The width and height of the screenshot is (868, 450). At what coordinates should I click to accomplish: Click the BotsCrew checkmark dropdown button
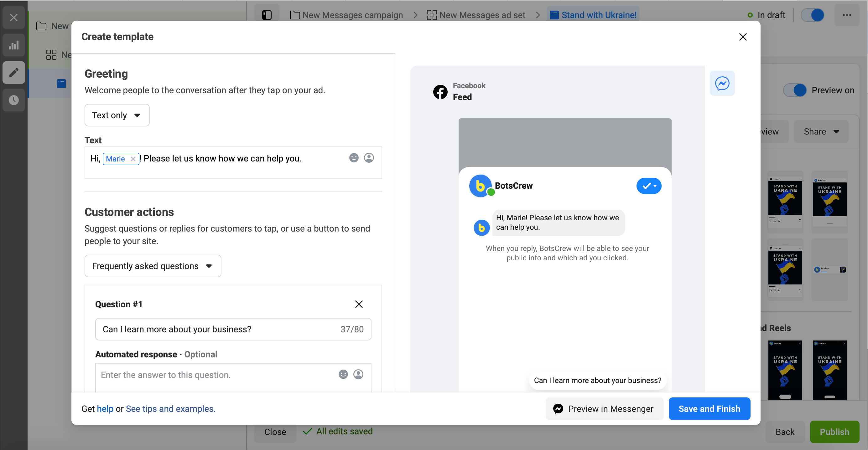(x=648, y=186)
